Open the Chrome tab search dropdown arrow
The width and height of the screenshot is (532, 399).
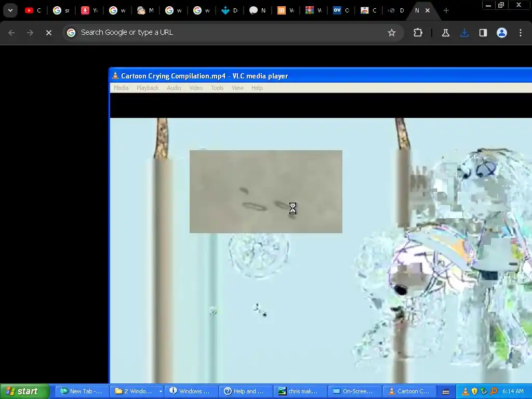10,10
